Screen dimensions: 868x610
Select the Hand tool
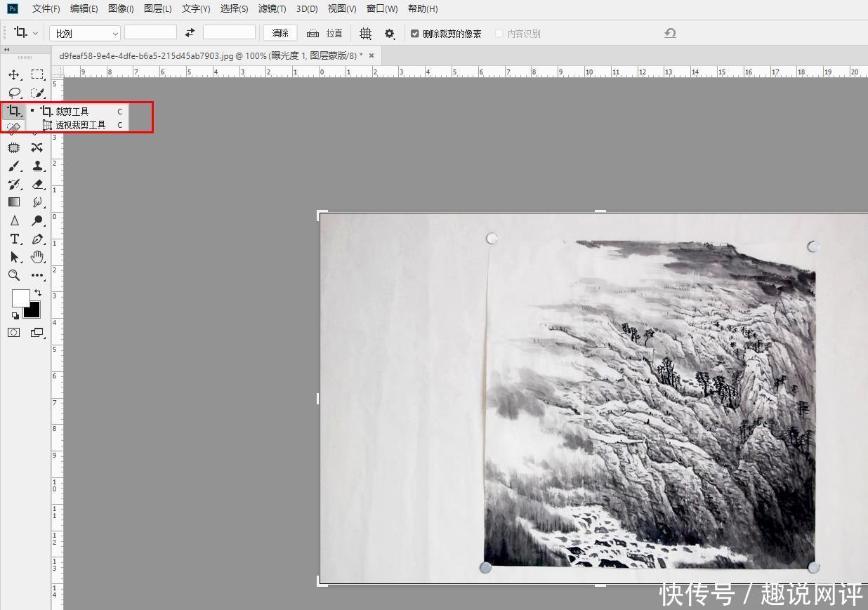[x=37, y=257]
